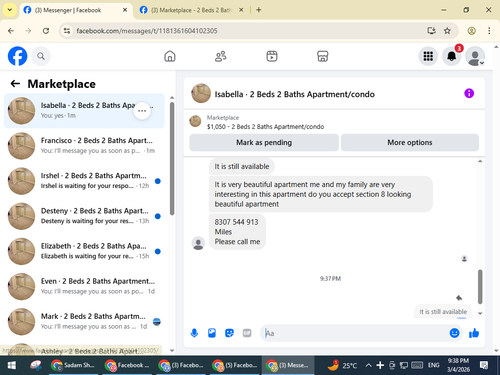Open the Francisco conversation
This screenshot has width=500, height=375.
click(84, 146)
